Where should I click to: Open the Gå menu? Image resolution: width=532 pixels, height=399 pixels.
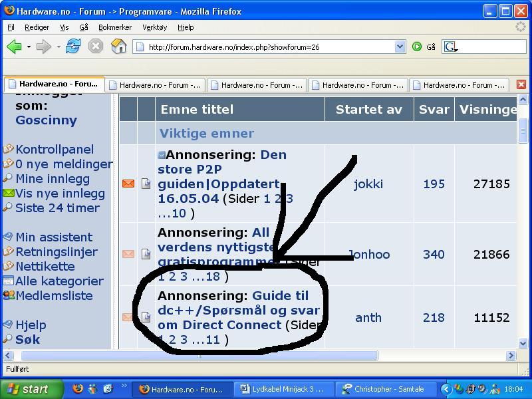(x=84, y=27)
